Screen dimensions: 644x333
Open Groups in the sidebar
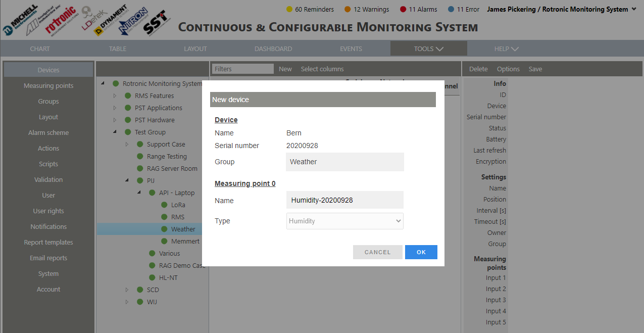tap(48, 101)
